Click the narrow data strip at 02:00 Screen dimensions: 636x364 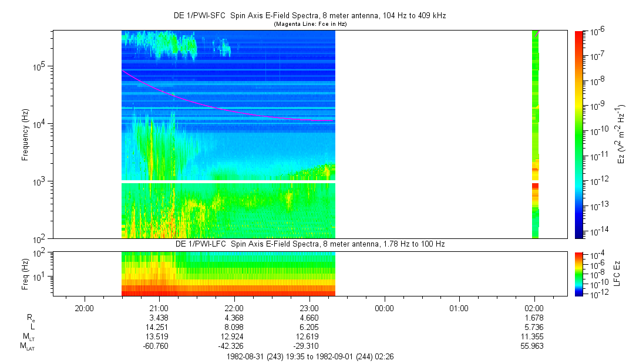click(x=535, y=134)
